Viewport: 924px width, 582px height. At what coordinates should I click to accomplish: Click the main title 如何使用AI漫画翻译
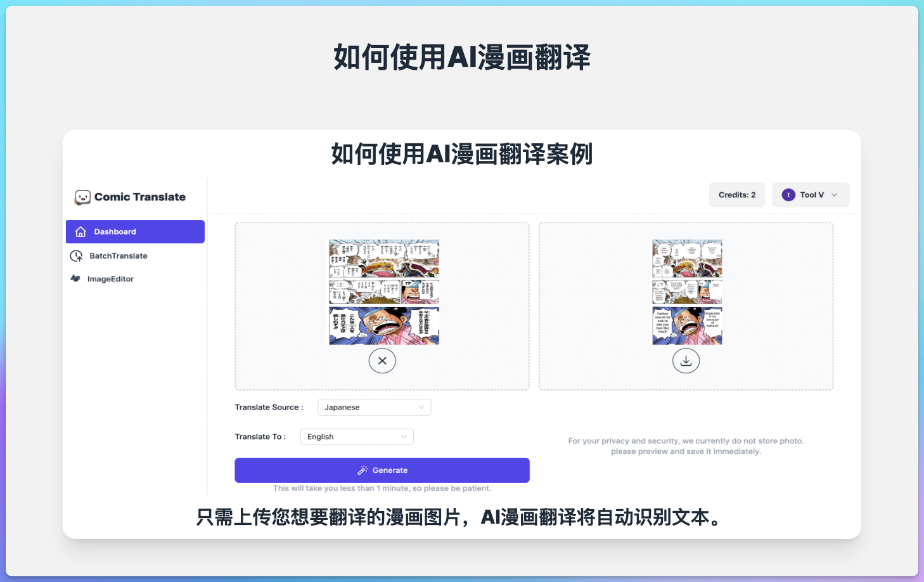(x=462, y=57)
